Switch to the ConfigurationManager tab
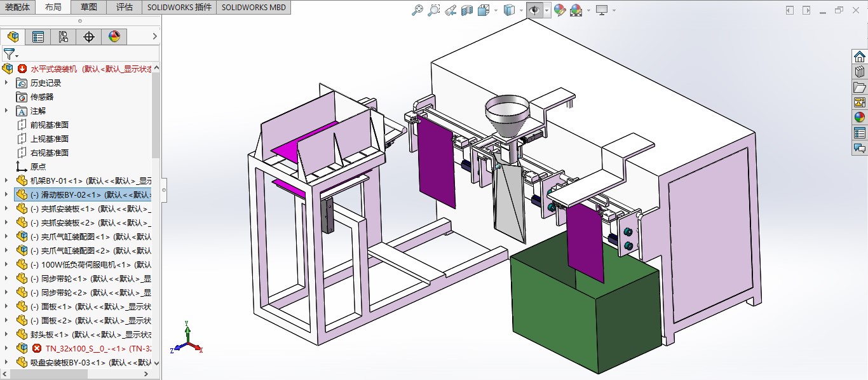The height and width of the screenshot is (380, 868). 64,37
